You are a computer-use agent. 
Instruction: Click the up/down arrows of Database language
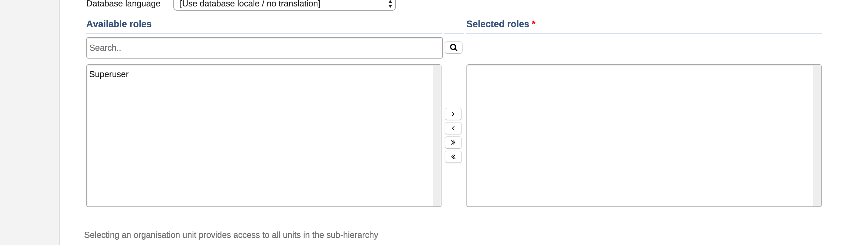tap(390, 4)
